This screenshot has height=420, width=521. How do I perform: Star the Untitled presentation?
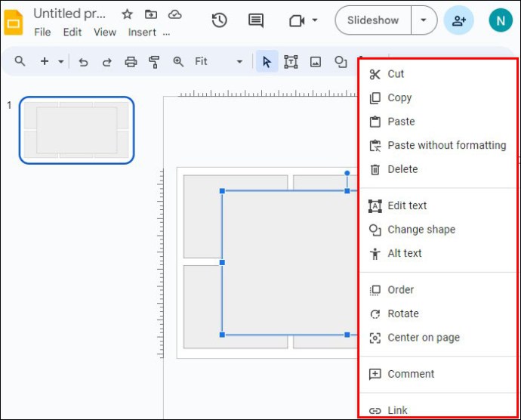point(127,14)
